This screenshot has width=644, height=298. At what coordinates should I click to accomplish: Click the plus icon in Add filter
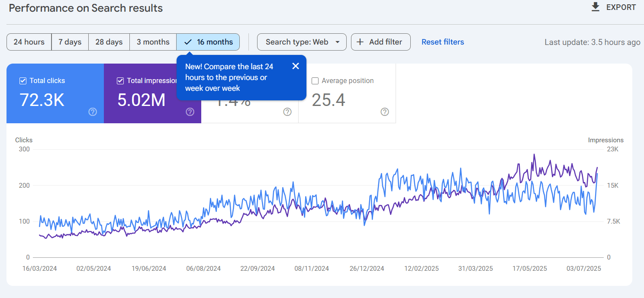pyautogui.click(x=360, y=42)
